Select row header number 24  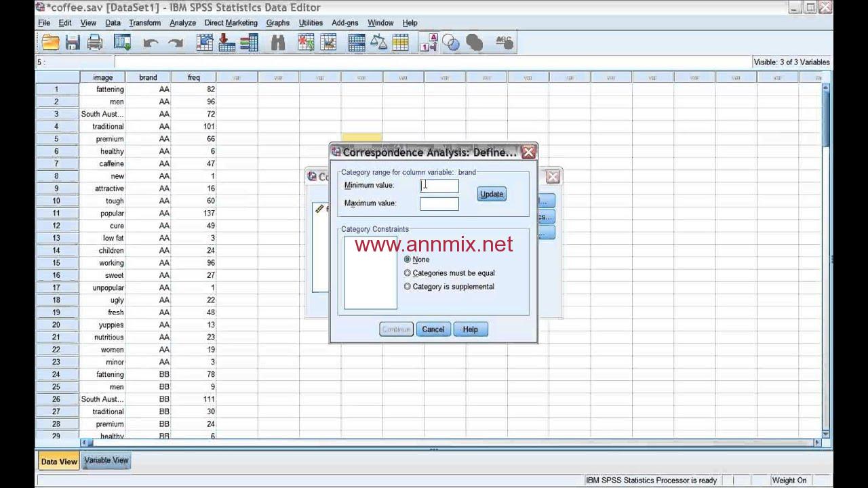coord(56,375)
